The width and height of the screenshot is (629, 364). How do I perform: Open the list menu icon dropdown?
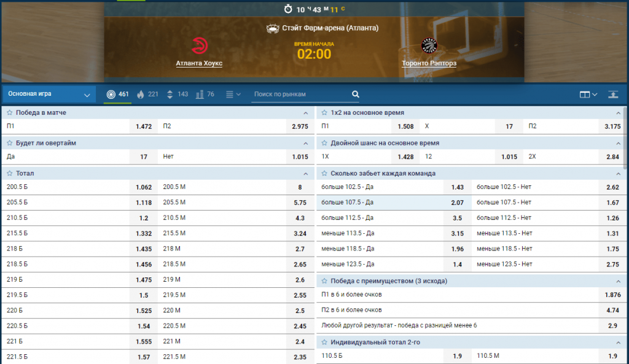[233, 95]
